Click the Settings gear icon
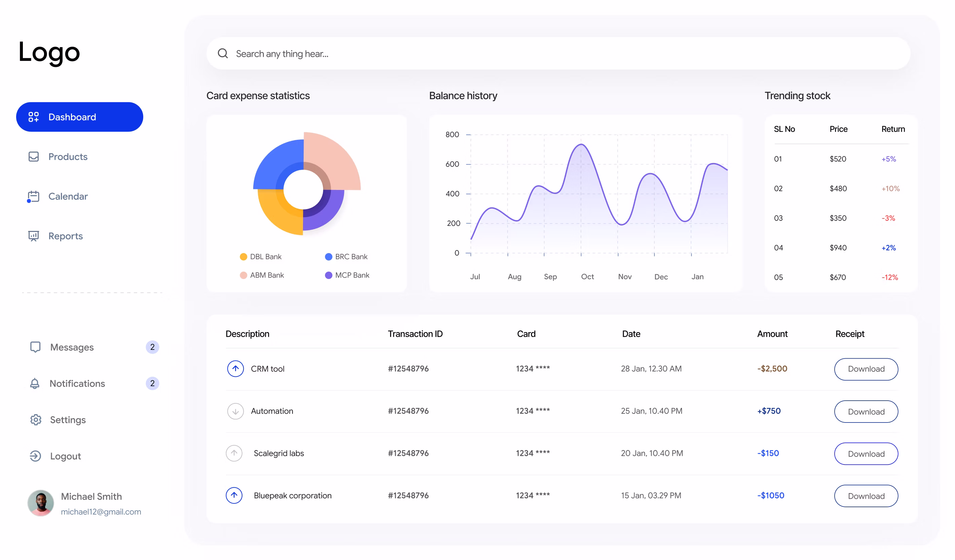 [36, 420]
